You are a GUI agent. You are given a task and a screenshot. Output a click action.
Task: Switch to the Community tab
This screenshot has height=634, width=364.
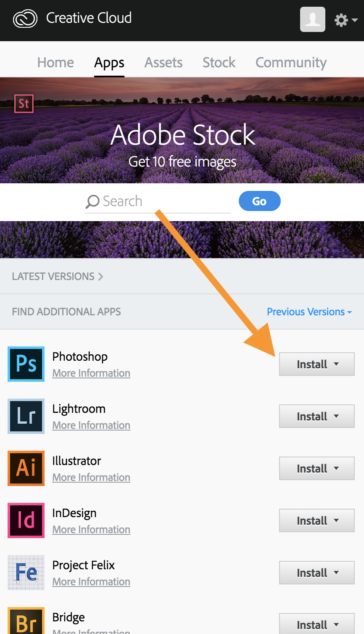291,63
